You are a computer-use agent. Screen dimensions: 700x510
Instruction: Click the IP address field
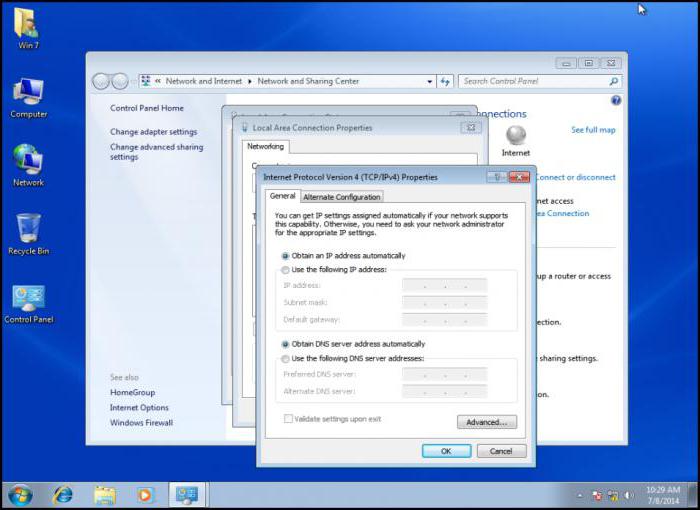pos(445,285)
